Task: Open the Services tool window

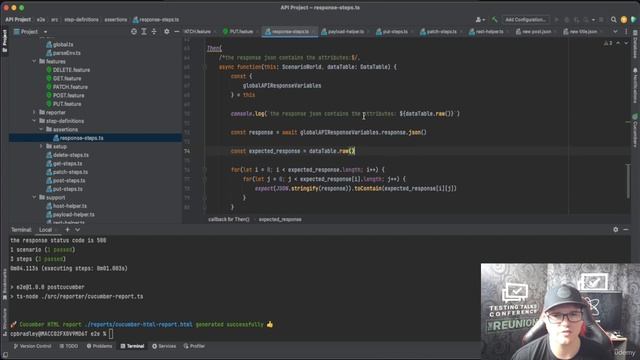Action: pos(164,346)
